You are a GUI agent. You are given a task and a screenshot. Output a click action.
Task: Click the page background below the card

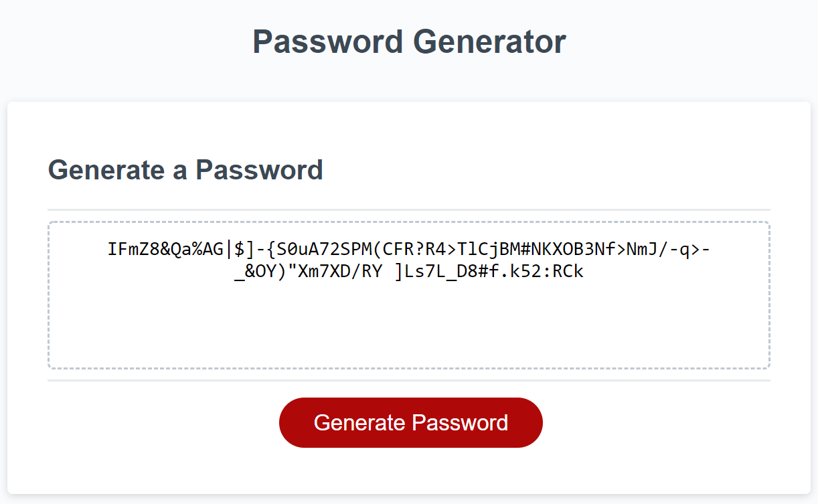[x=409, y=501]
